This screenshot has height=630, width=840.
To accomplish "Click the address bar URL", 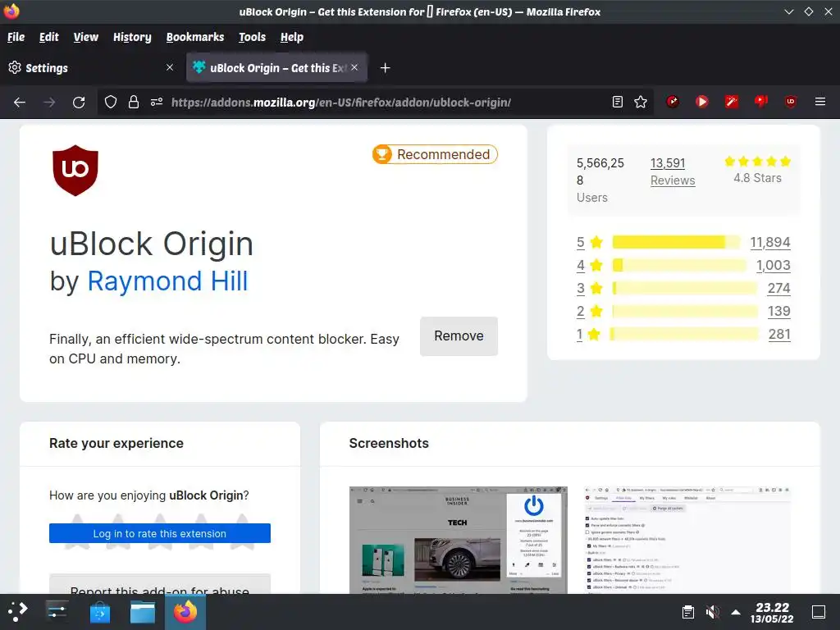I will pos(340,103).
